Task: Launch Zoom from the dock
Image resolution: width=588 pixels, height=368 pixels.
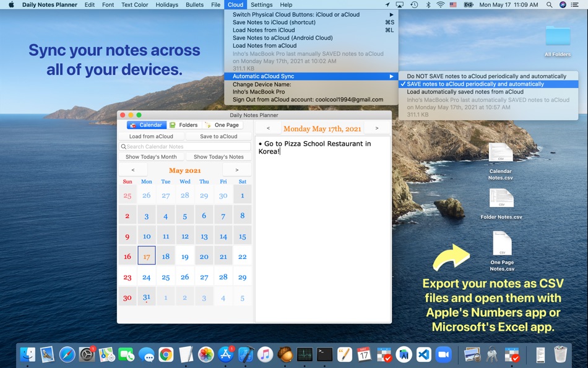Action: (443, 354)
